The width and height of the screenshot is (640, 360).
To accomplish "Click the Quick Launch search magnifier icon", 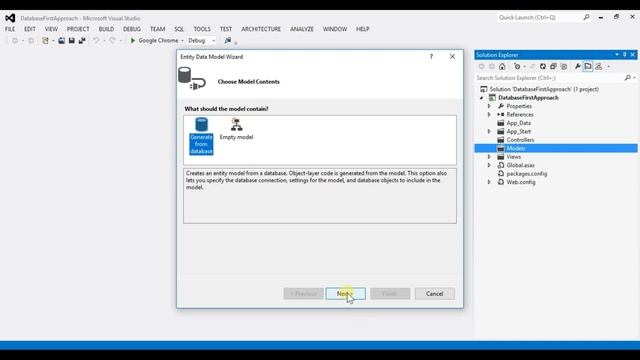I will tap(587, 17).
